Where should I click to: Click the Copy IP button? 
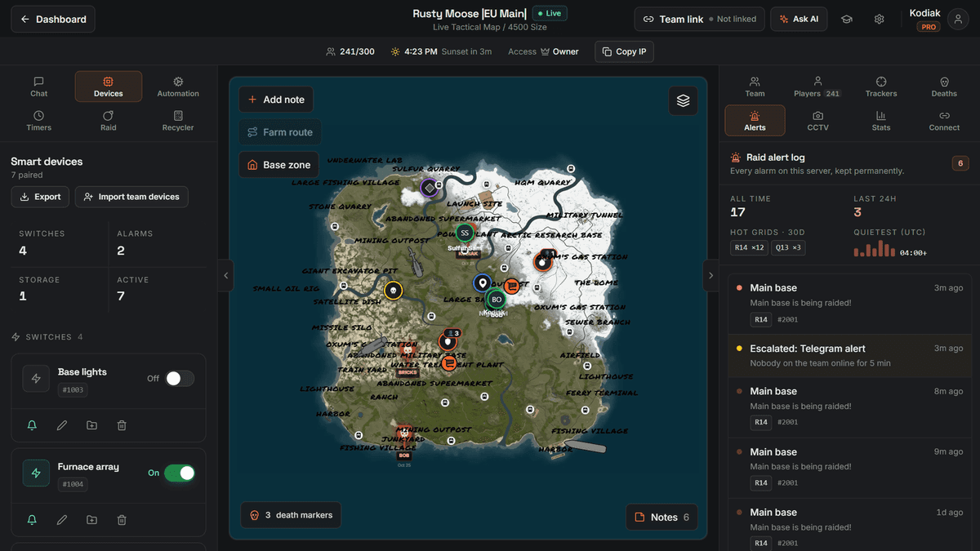pyautogui.click(x=624, y=51)
